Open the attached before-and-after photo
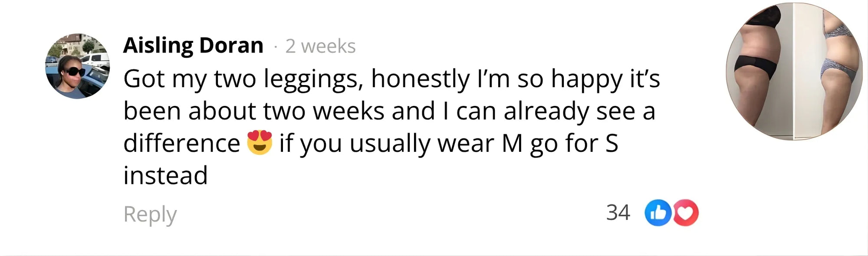868x256 pixels. [x=794, y=72]
